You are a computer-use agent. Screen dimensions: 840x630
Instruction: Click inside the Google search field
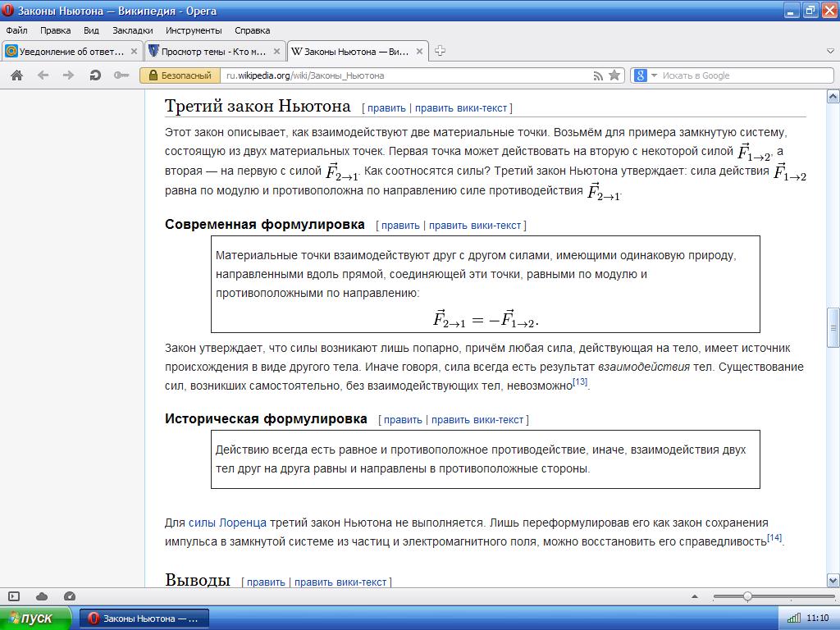738,75
